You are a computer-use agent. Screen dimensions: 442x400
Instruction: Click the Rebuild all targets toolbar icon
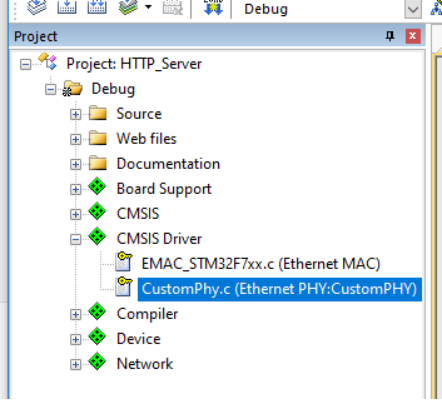[x=97, y=7]
